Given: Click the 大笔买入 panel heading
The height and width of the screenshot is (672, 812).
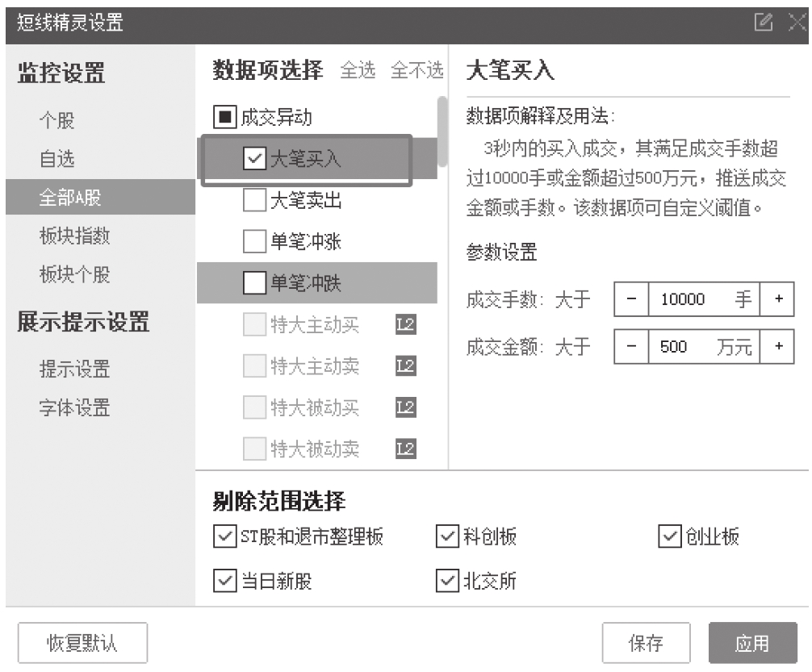Looking at the screenshot, I should [x=510, y=70].
